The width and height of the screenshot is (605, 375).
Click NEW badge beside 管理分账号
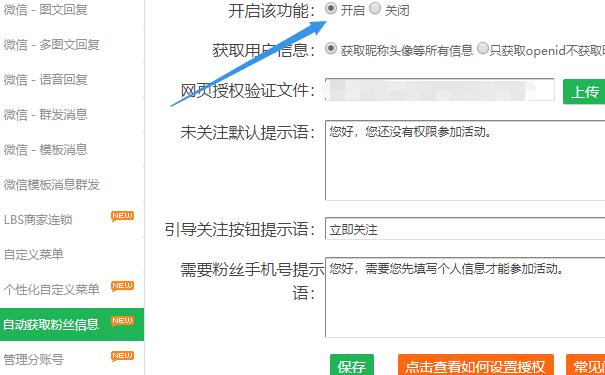tap(122, 356)
